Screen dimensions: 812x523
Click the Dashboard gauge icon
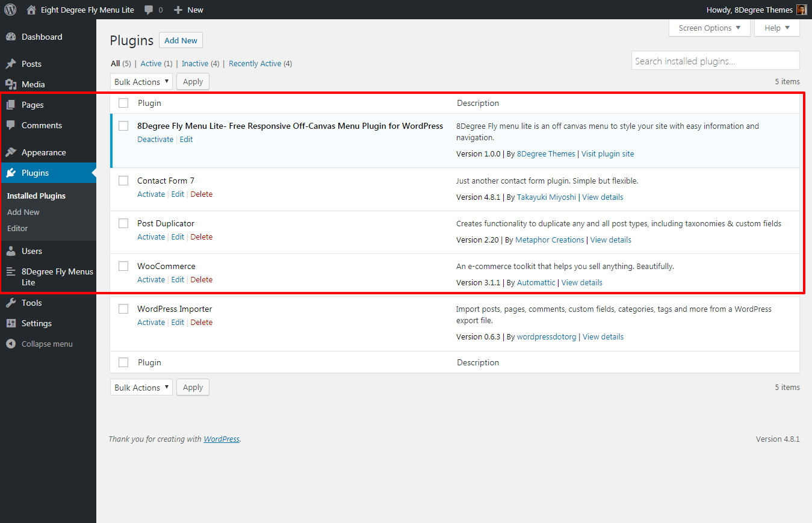[x=11, y=37]
